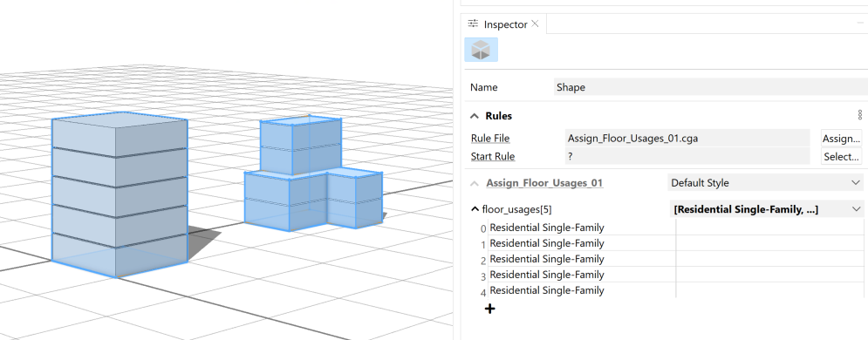Click the Assign rule file button
Viewport: 868px width, 340px height.
841,139
